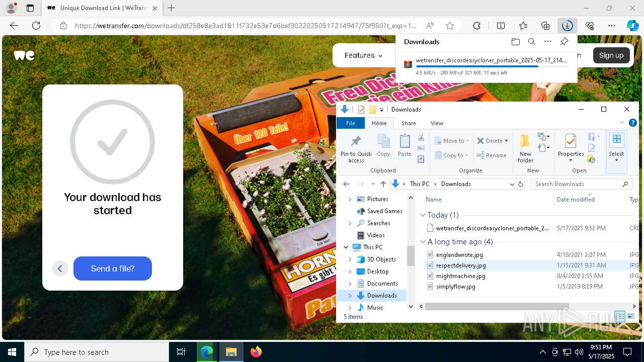Click Send a file? button

coord(113,268)
